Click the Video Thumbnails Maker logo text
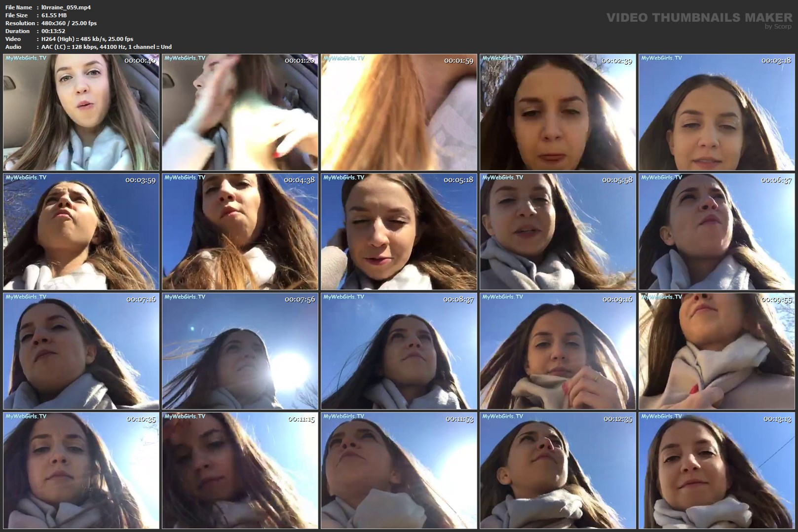This screenshot has height=532, width=798. coord(699,17)
